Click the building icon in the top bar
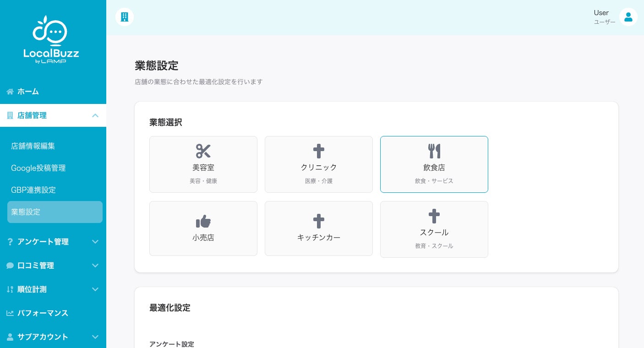 125,17
